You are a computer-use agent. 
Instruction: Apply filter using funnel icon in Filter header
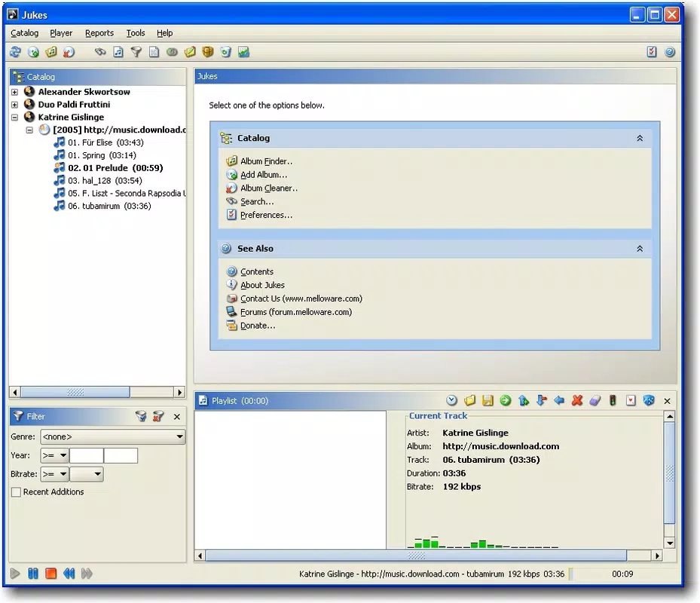(141, 416)
